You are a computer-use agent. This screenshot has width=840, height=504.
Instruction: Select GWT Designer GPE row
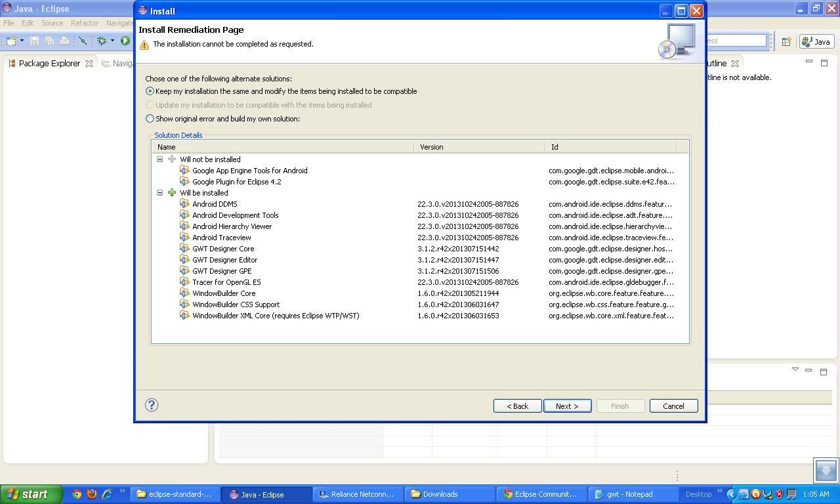pos(420,271)
